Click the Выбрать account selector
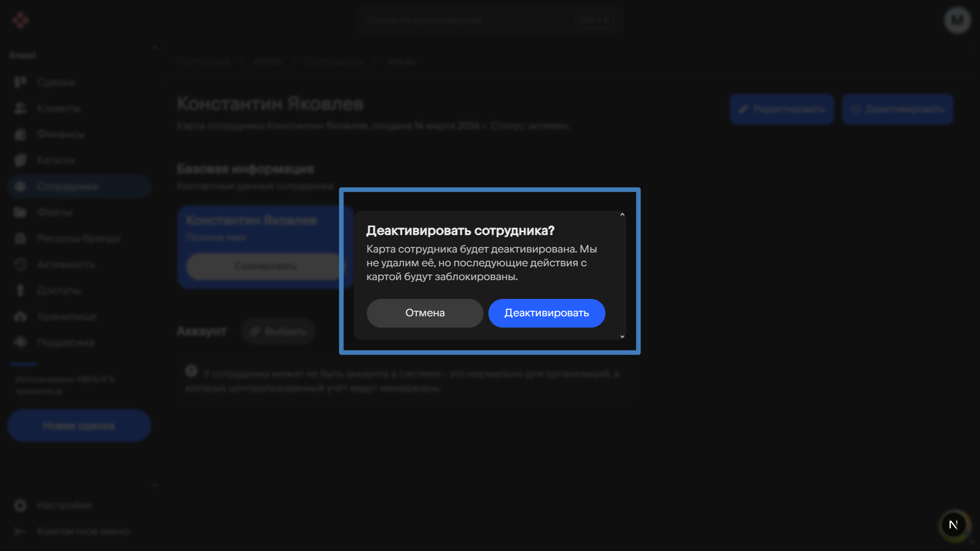This screenshot has width=980, height=551. 278,332
